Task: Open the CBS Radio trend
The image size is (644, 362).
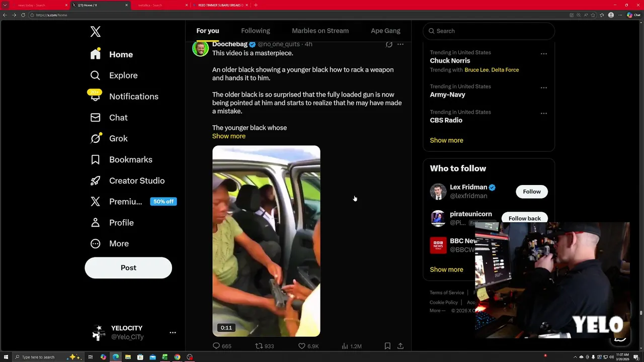Action: click(x=446, y=120)
